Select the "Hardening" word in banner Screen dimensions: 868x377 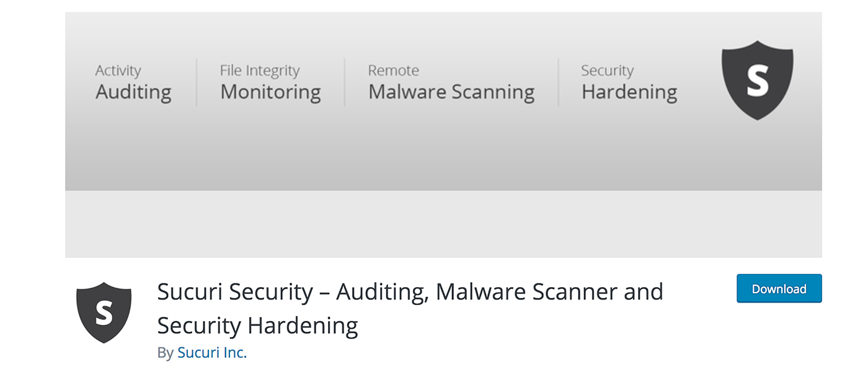(629, 92)
